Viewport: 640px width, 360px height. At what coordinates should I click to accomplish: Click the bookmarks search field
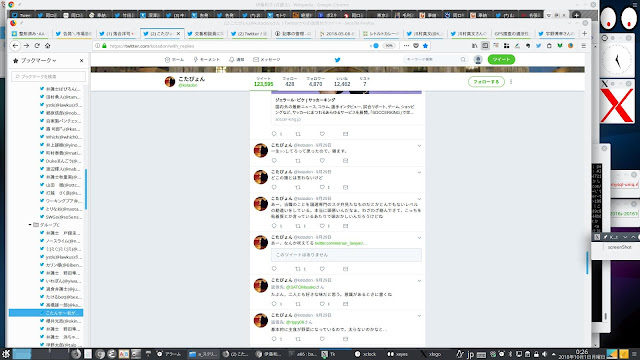point(49,76)
